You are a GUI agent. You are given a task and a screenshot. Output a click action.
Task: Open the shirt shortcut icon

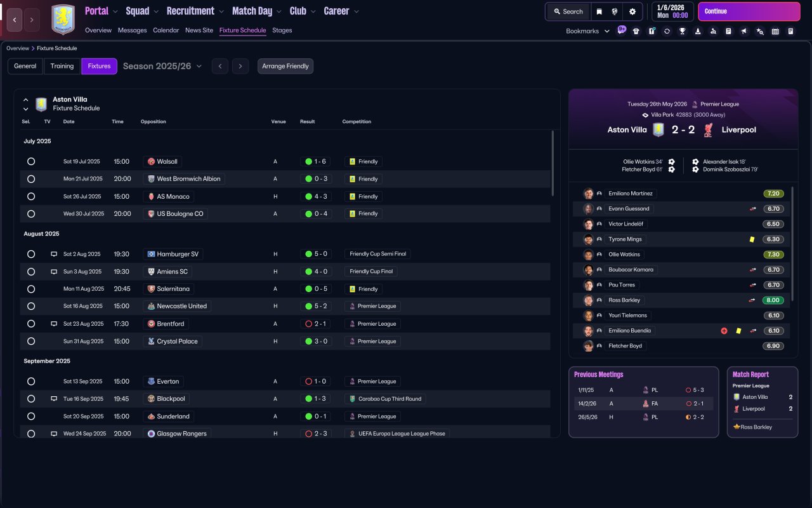[x=636, y=31]
